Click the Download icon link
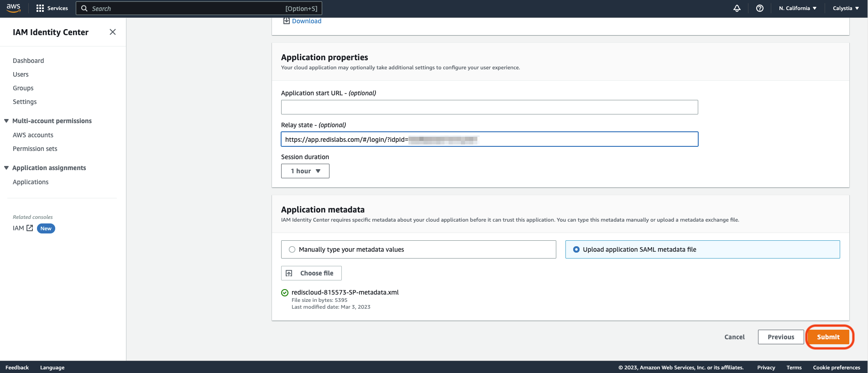The image size is (868, 373). click(x=287, y=21)
